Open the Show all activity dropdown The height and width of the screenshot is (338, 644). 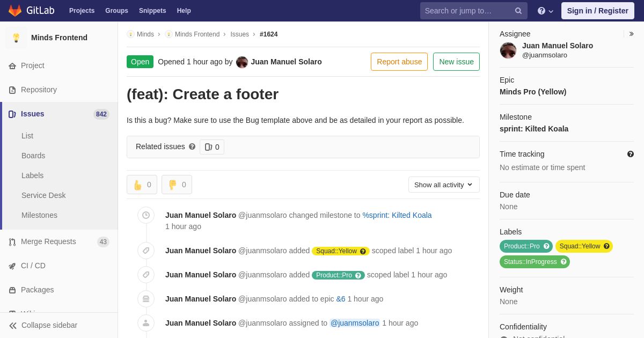(444, 185)
